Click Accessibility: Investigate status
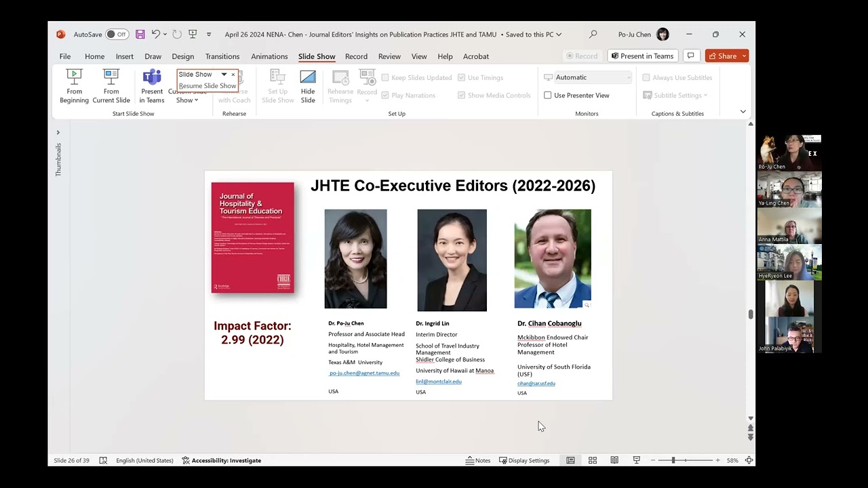This screenshot has width=868, height=488. click(221, 460)
